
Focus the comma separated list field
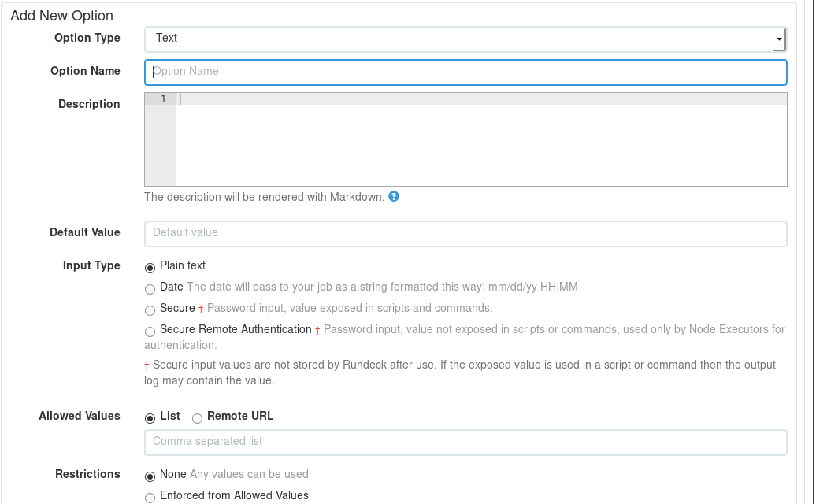click(465, 442)
